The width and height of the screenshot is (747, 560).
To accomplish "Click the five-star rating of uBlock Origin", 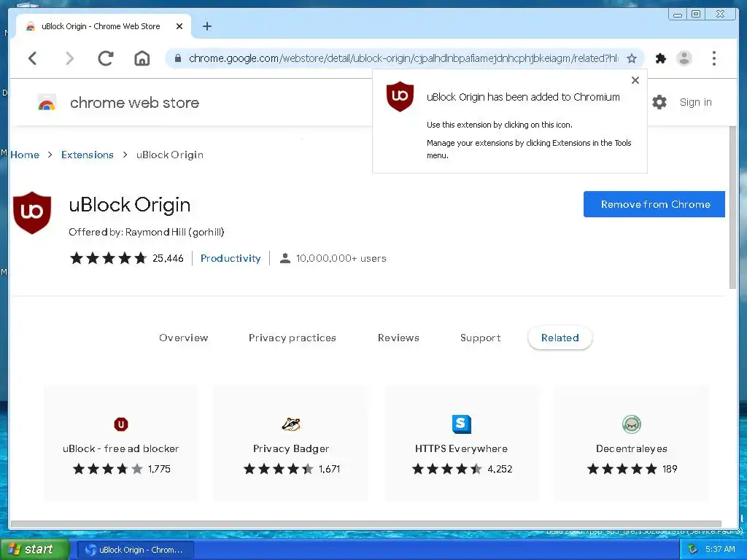I will click(108, 258).
